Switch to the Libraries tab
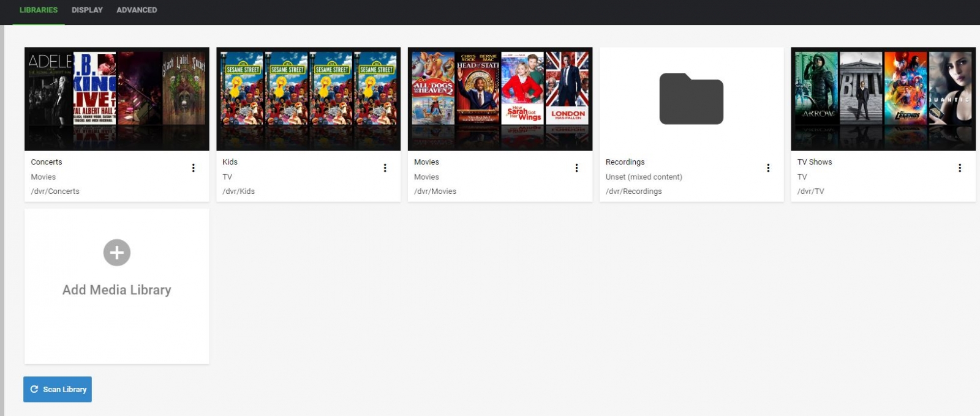Image resolution: width=980 pixels, height=416 pixels. tap(39, 10)
